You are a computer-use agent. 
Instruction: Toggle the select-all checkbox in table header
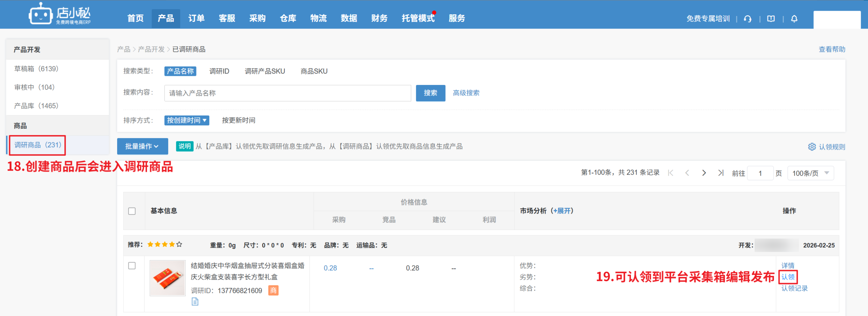(132, 211)
